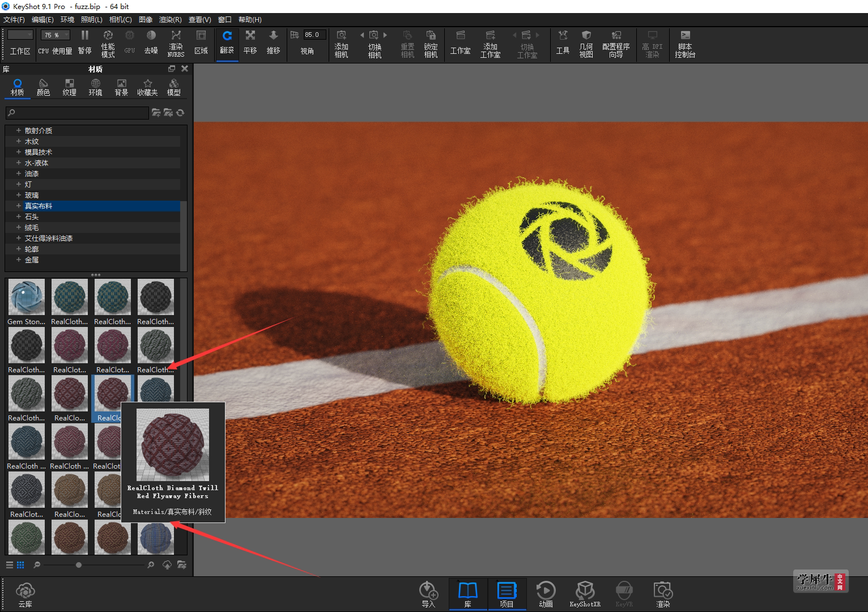Image resolution: width=868 pixels, height=612 pixels.
Task: Select the 推移 dolly camera tool
Action: [274, 43]
